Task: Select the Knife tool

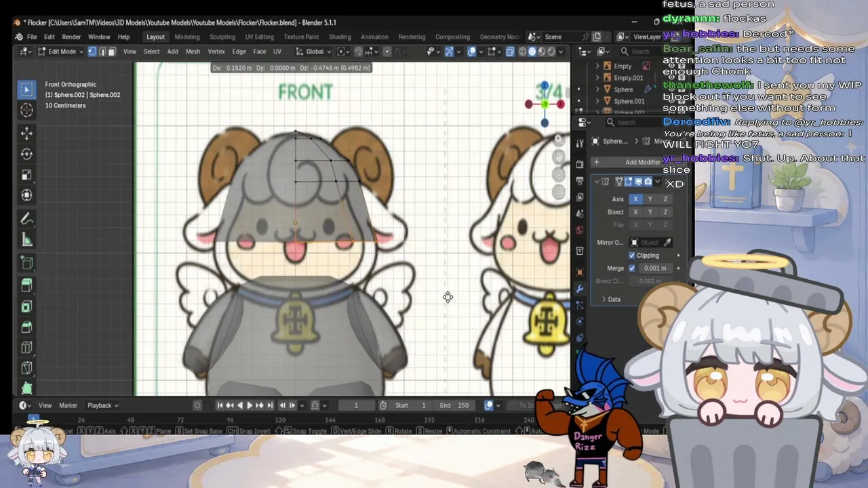Action: point(27,368)
